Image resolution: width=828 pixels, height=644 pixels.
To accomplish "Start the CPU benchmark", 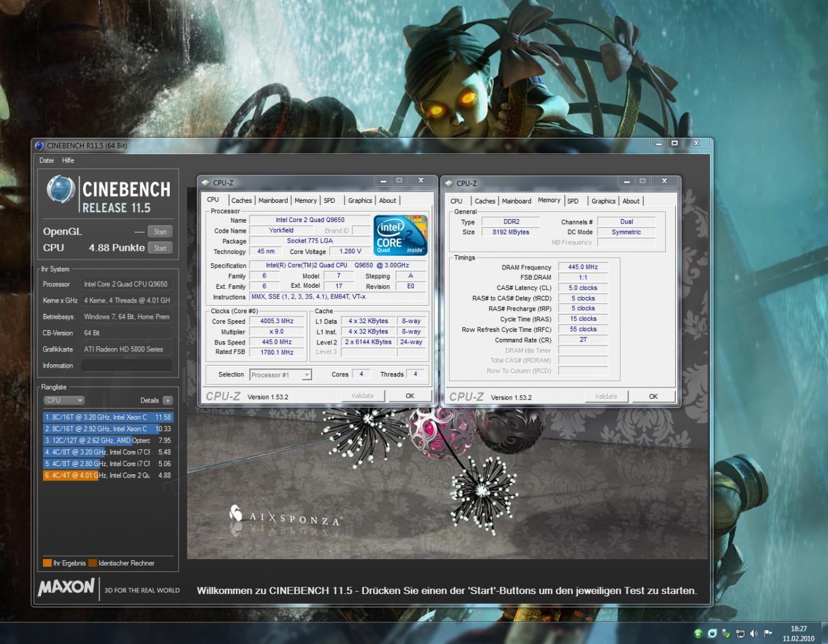I will 160,248.
